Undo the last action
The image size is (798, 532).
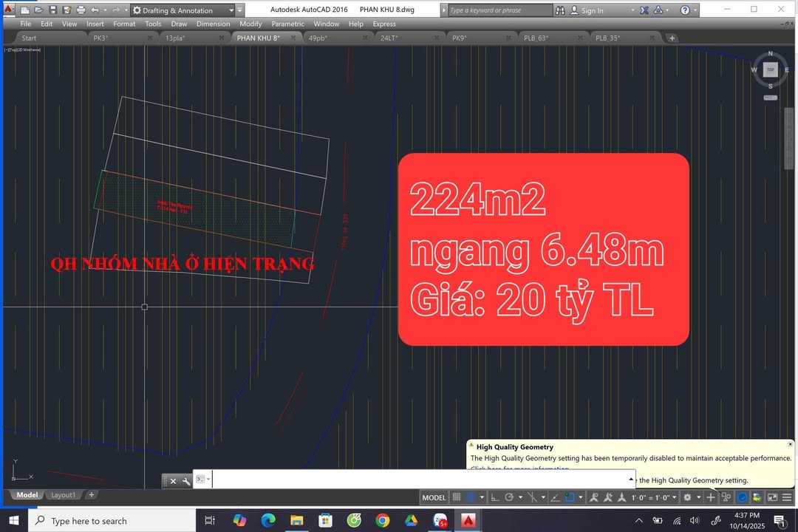[x=95, y=10]
